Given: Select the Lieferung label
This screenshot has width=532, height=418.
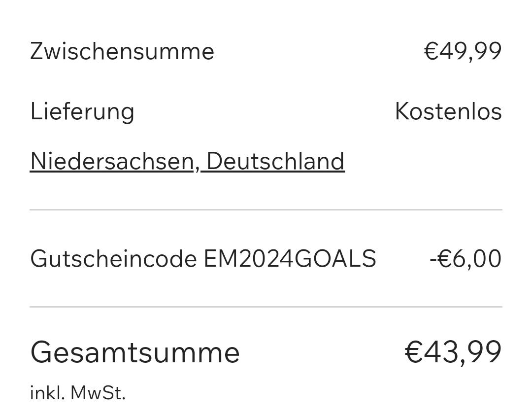Looking at the screenshot, I should click(82, 111).
